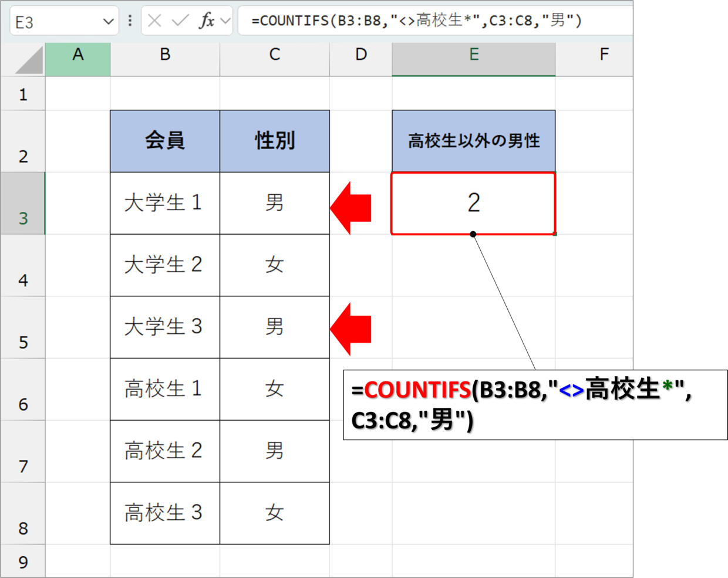Click cell 高校生 2
This screenshot has height=578, width=728.
coord(165,452)
